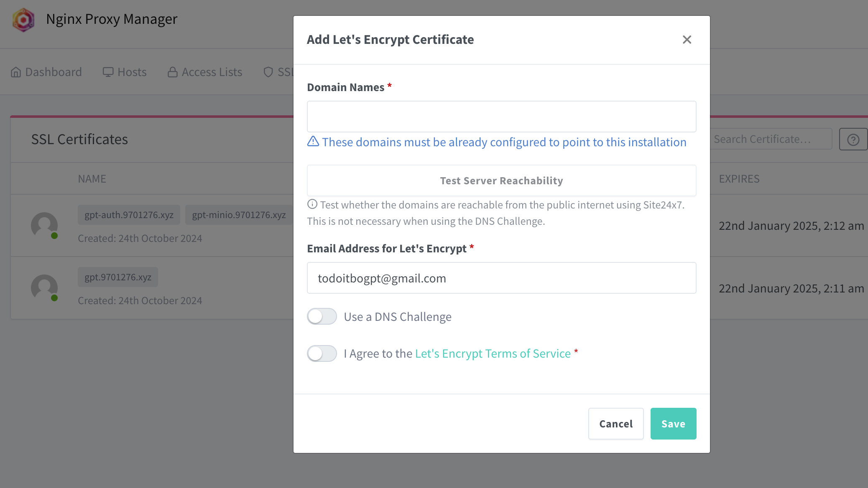
Task: Click Test Server Reachability button
Action: [x=501, y=180]
